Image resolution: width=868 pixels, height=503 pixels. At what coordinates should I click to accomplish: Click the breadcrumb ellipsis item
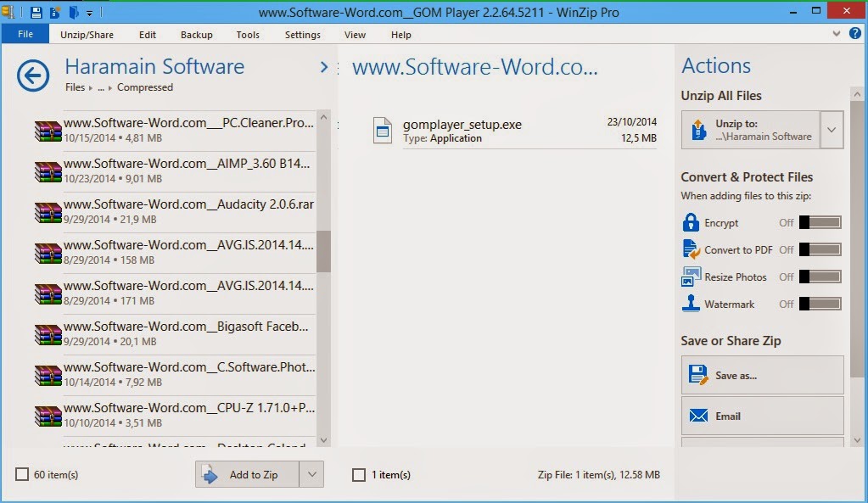tap(101, 87)
